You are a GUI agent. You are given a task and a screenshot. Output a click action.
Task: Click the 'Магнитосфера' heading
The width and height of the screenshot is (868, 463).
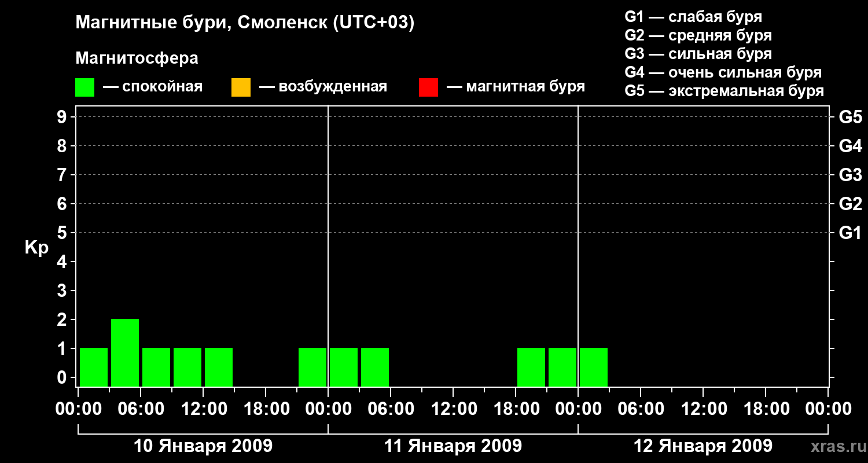tap(137, 58)
